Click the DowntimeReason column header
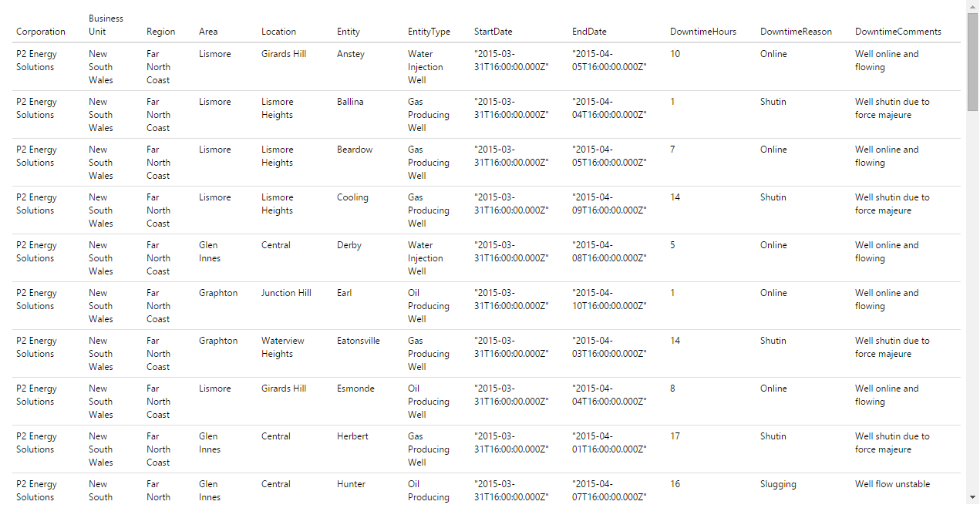The image size is (980, 508). pyautogui.click(x=796, y=32)
